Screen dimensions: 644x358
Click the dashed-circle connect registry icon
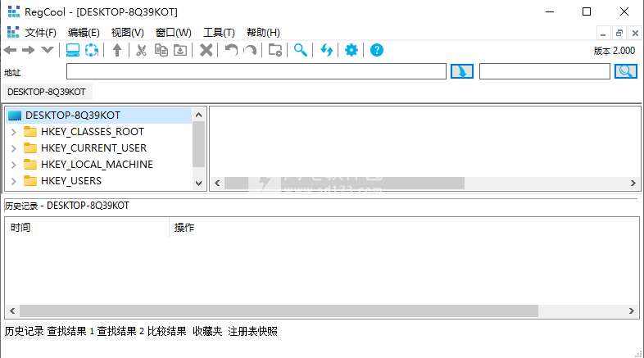pyautogui.click(x=92, y=50)
